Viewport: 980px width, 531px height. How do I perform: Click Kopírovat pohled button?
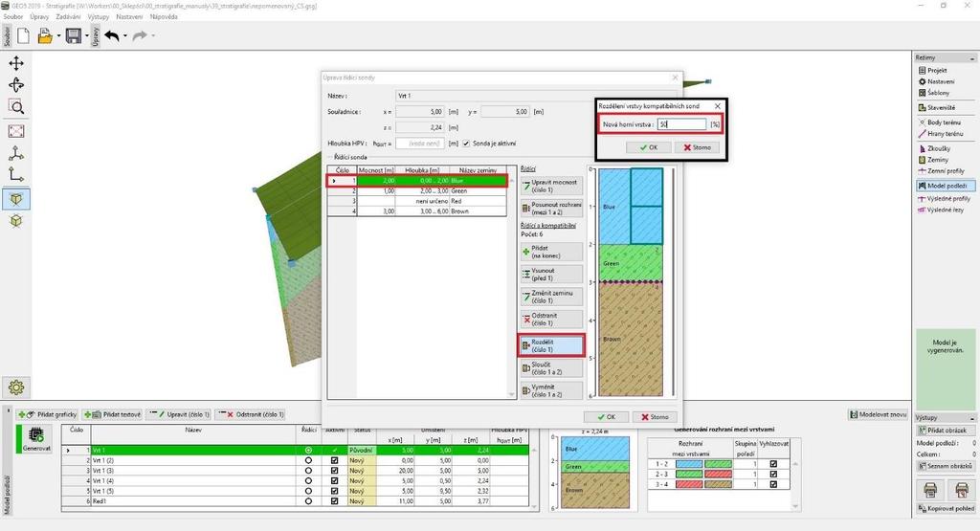[x=946, y=508]
